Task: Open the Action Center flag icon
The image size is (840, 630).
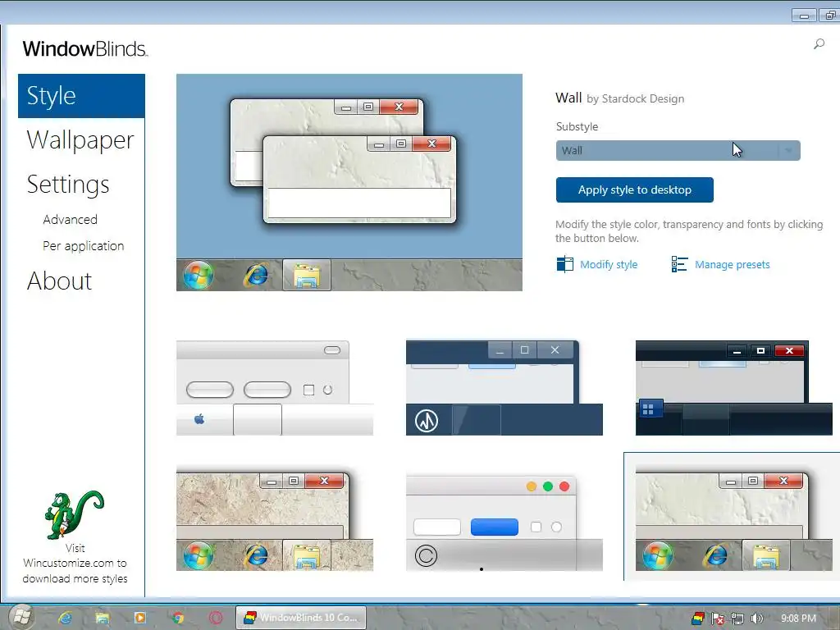Action: [717, 619]
